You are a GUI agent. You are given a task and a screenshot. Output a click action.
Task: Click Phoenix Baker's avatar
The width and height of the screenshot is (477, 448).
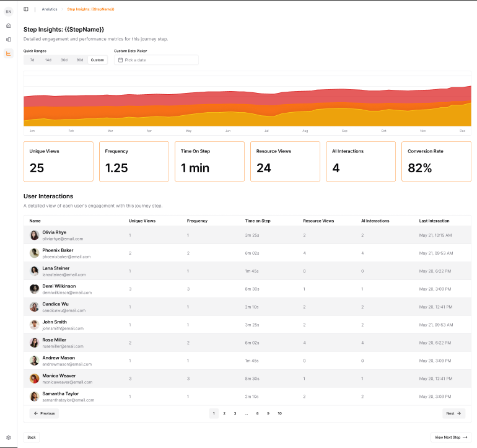[x=34, y=253]
